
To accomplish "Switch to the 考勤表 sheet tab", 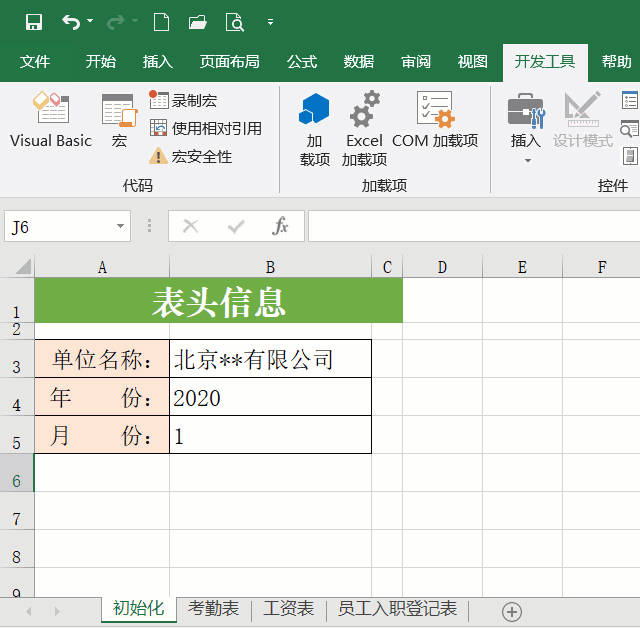I will (213, 610).
